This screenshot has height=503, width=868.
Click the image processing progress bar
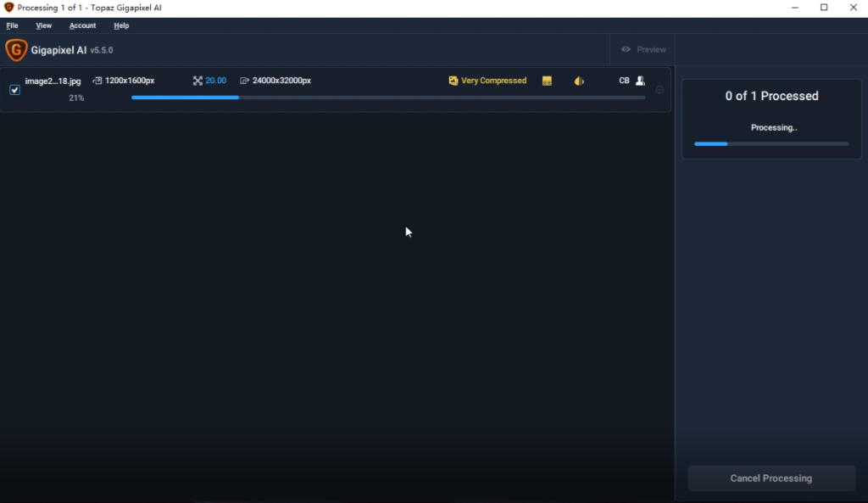click(x=388, y=98)
